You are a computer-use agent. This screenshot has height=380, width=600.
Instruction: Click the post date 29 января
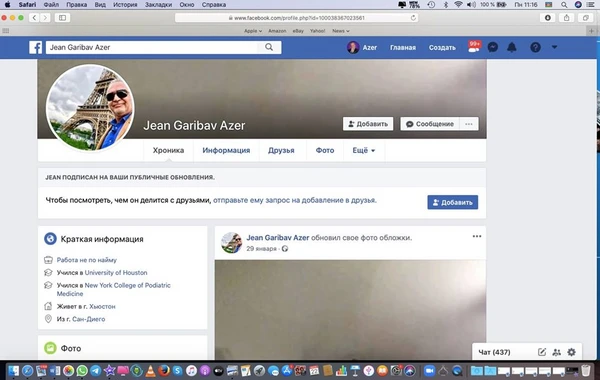(261, 248)
